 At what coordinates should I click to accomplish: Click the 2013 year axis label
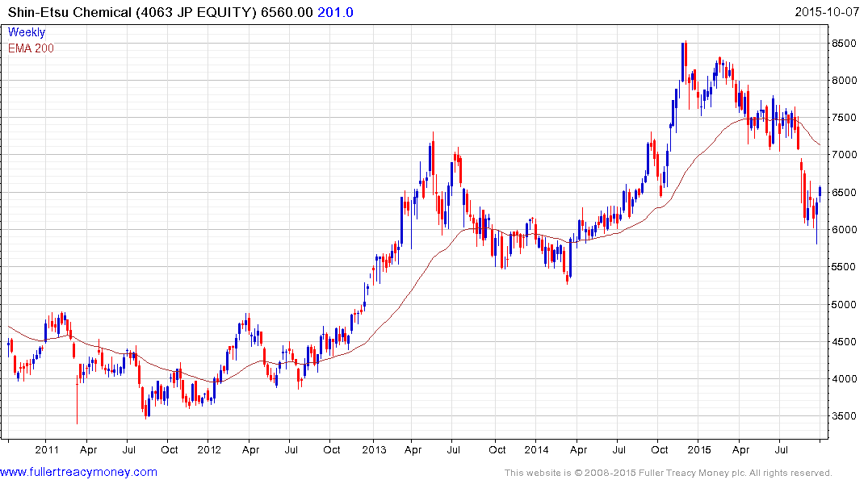pos(374,449)
